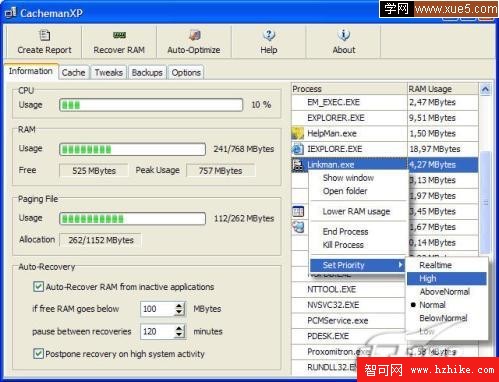Select the EM_EXEC.EXE process row
Viewport: 499px width, 382px height.
385,102
